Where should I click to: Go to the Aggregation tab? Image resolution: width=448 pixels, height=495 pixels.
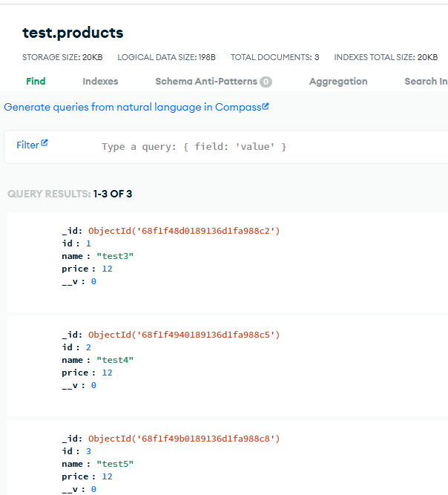pos(338,82)
